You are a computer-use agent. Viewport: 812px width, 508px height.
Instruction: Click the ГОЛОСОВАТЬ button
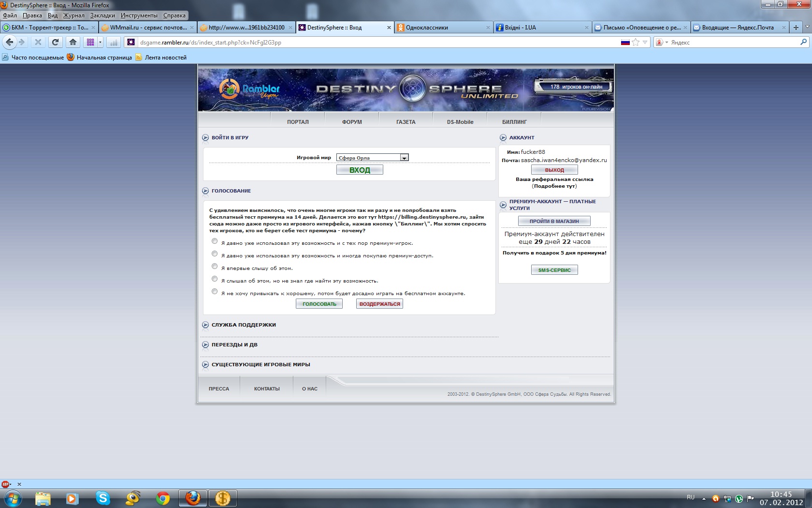pos(319,304)
